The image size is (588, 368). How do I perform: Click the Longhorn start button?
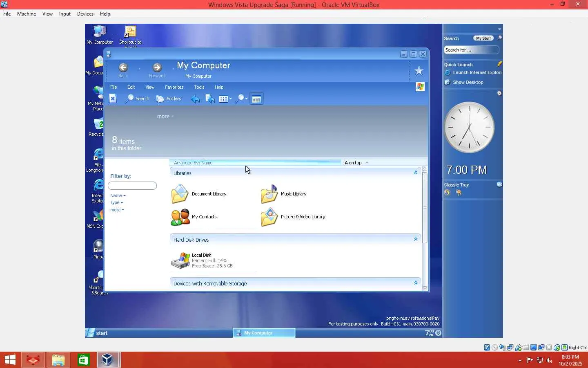97,333
